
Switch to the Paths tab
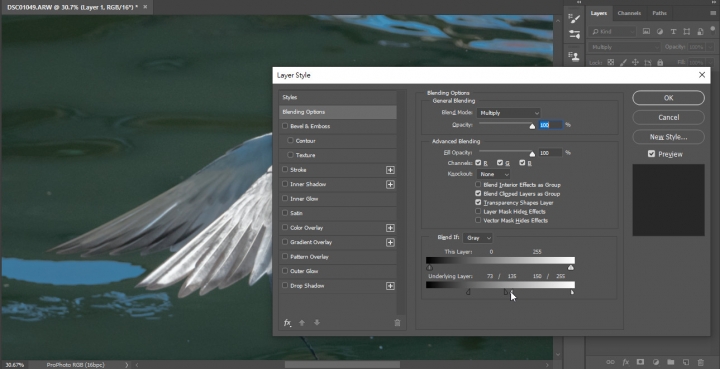(659, 13)
